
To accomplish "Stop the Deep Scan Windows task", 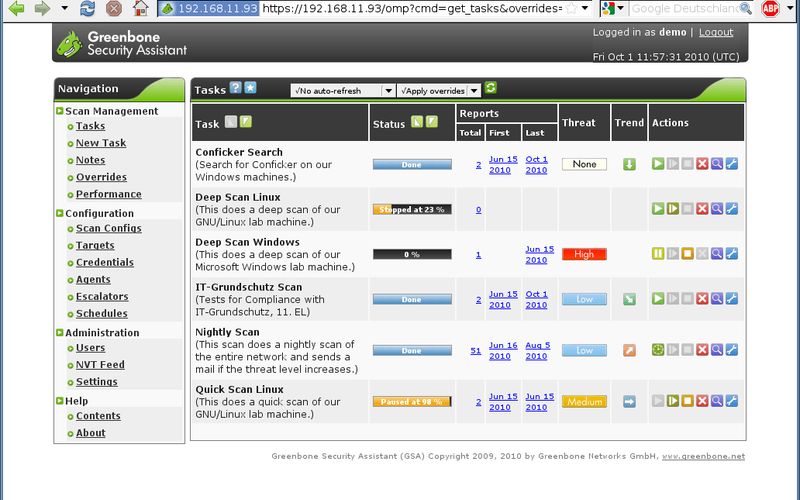I will (x=687, y=254).
